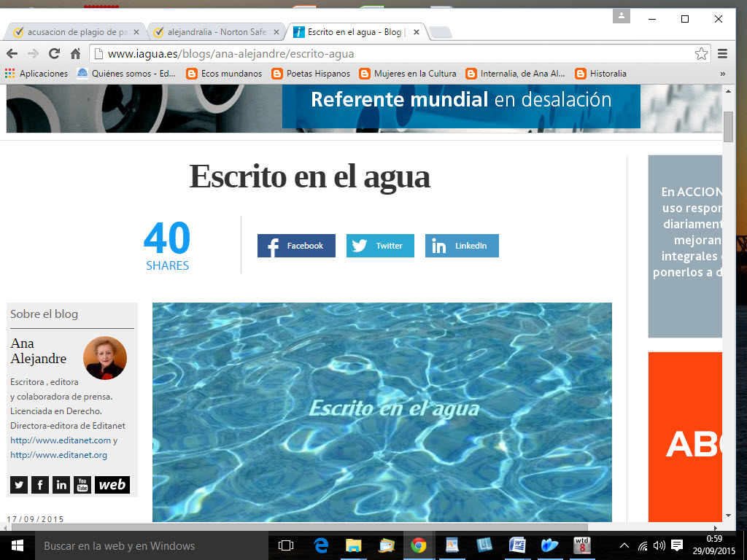Launch Microsoft Edge from the taskbar
Image resolution: width=747 pixels, height=560 pixels.
pos(321,545)
